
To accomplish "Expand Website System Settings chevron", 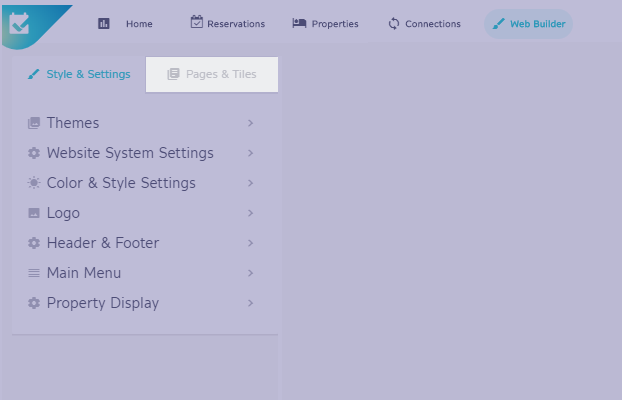I will [250, 153].
